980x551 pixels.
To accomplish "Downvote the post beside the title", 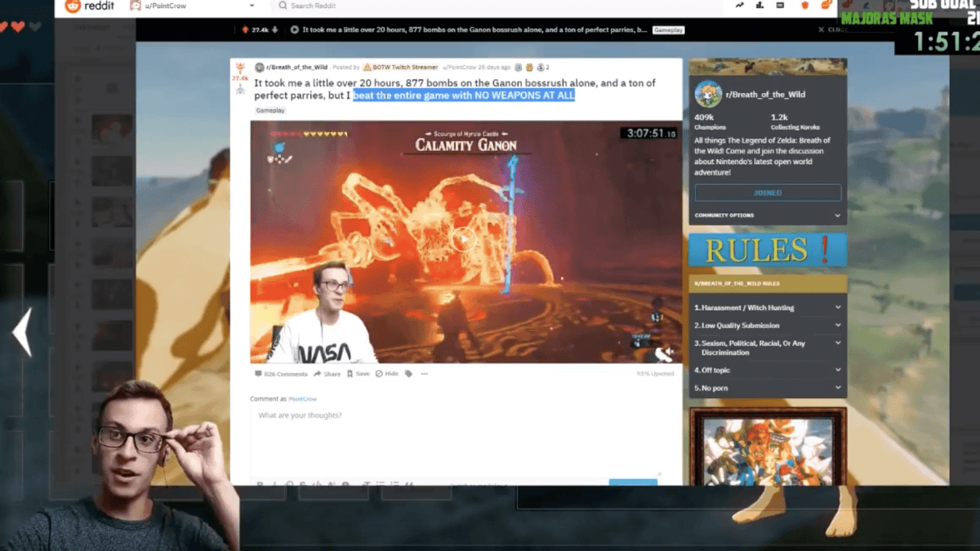I will [x=240, y=89].
